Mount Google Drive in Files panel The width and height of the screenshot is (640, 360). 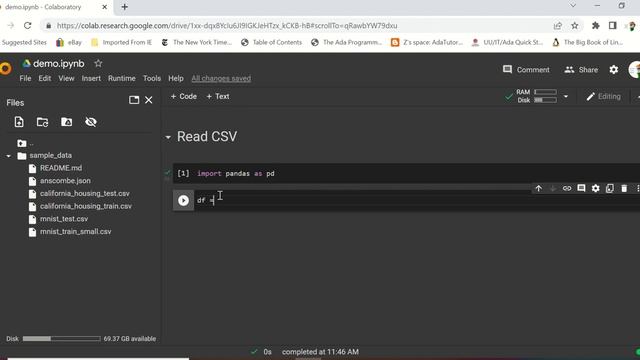pyautogui.click(x=67, y=122)
